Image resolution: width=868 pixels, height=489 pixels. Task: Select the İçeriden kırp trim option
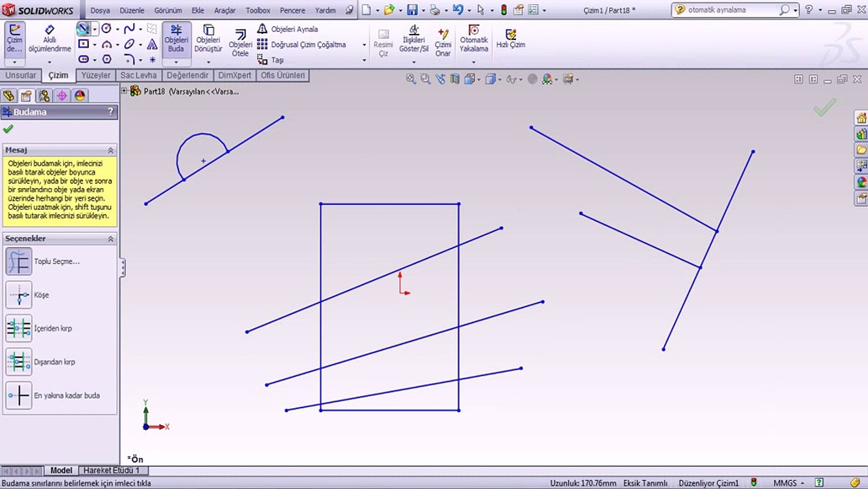click(19, 328)
